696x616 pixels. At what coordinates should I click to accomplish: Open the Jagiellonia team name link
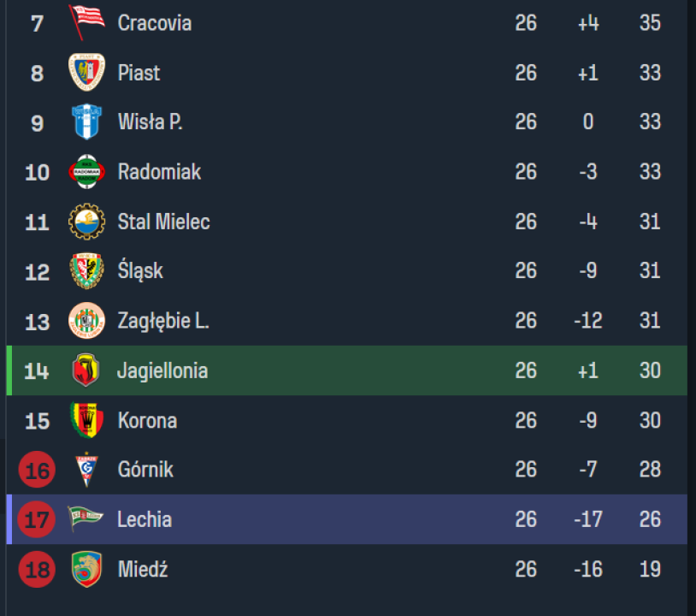click(162, 370)
